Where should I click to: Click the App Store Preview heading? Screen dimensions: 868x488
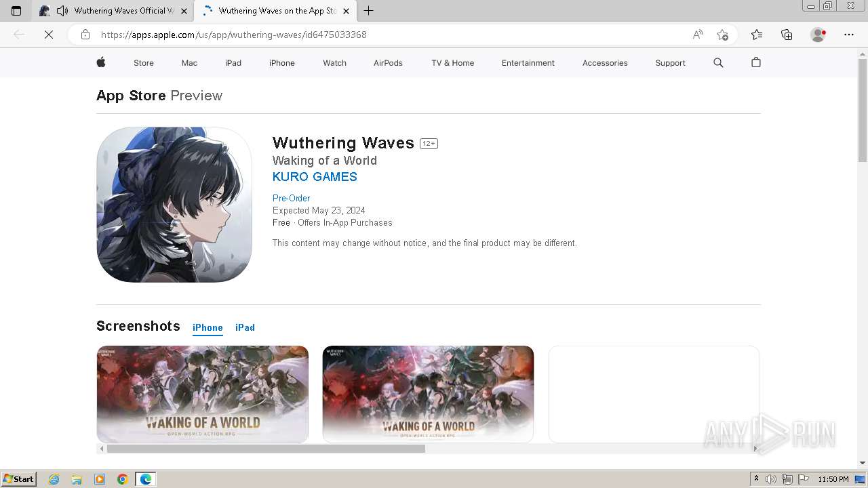click(159, 96)
